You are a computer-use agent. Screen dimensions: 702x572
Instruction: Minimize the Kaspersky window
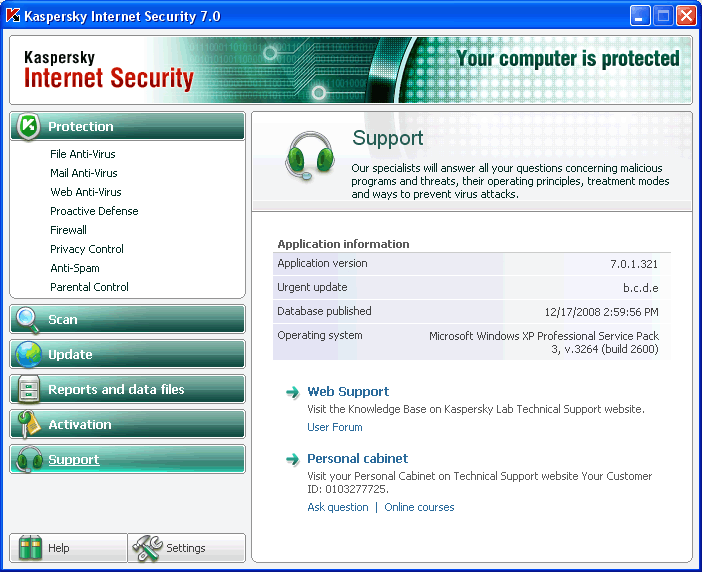coord(640,16)
